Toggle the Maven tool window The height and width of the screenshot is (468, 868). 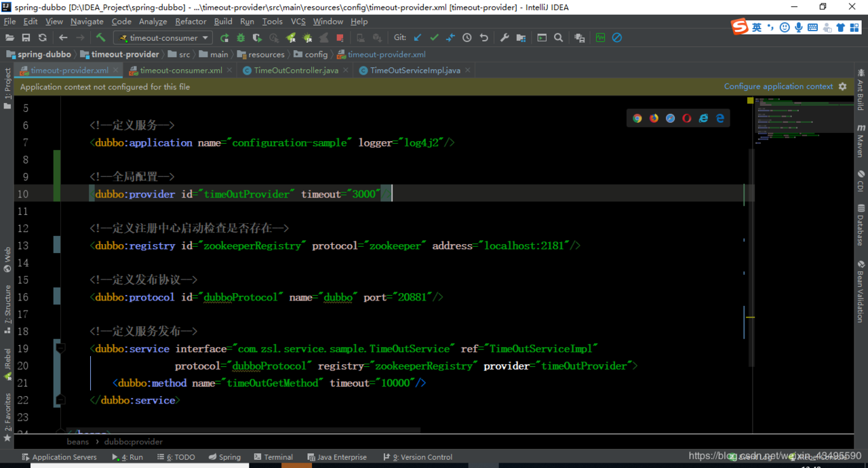[x=861, y=141]
